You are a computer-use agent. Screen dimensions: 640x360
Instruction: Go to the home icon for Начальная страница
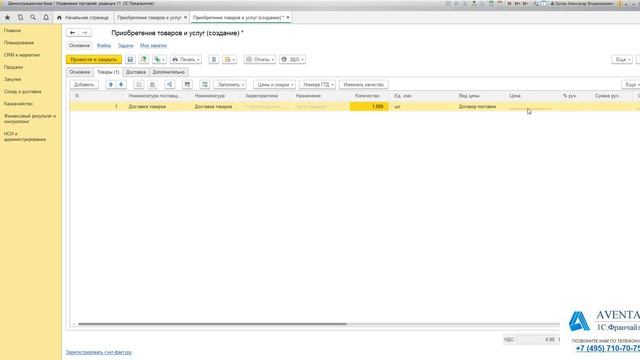pos(59,18)
